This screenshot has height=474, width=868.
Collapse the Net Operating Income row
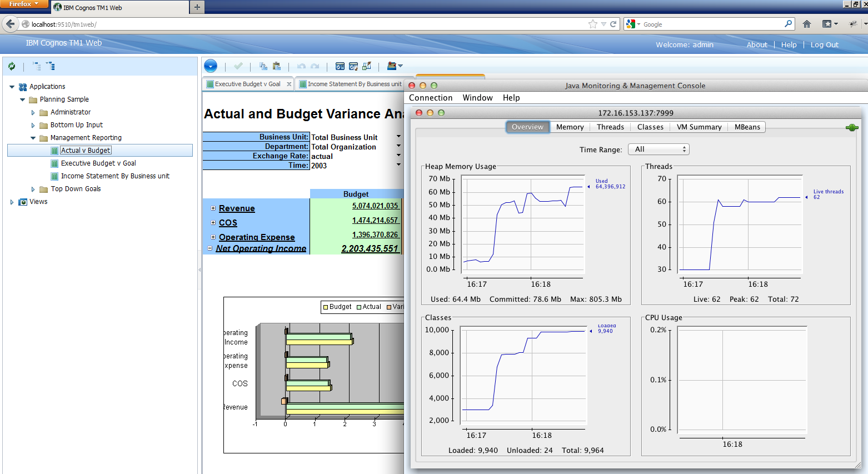tap(210, 248)
